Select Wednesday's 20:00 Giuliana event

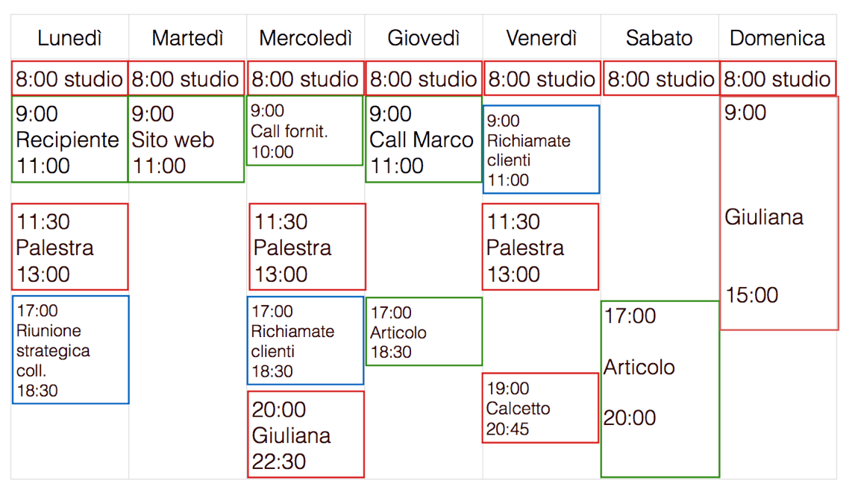306,434
